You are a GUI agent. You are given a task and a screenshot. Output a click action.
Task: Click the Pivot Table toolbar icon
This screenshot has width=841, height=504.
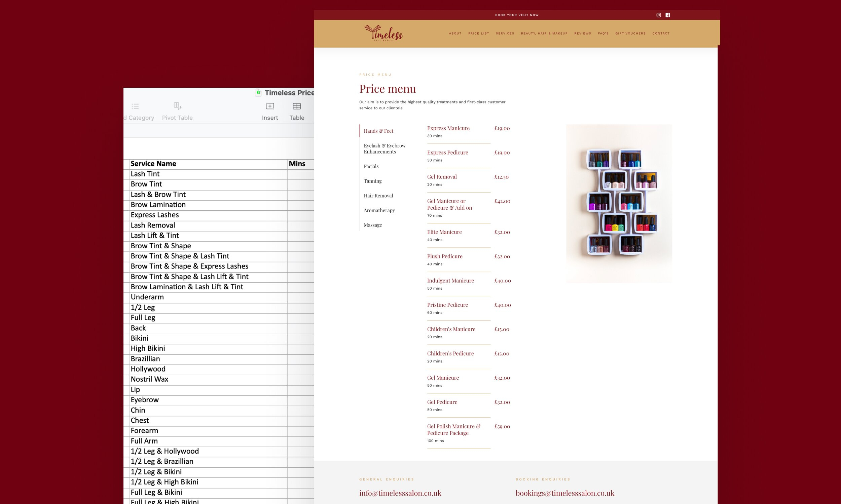click(177, 106)
